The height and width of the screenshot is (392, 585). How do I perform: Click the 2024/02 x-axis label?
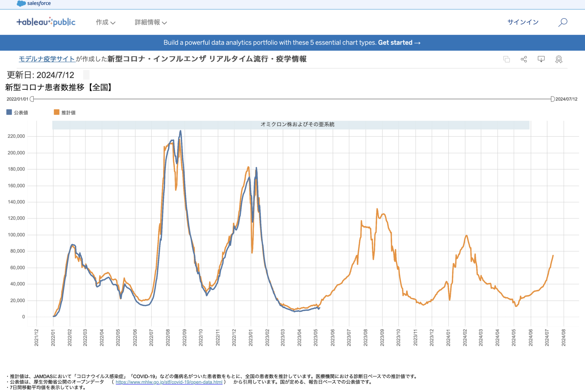point(465,337)
